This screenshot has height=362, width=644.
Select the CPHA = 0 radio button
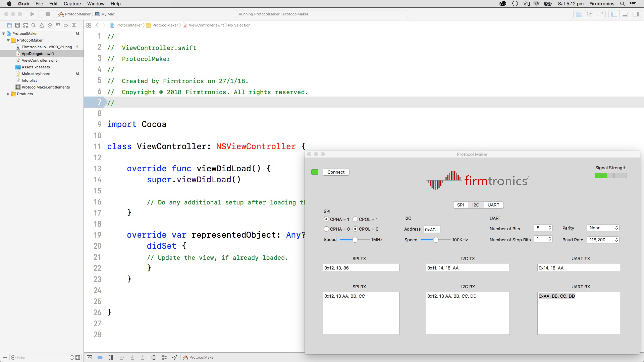pyautogui.click(x=326, y=229)
